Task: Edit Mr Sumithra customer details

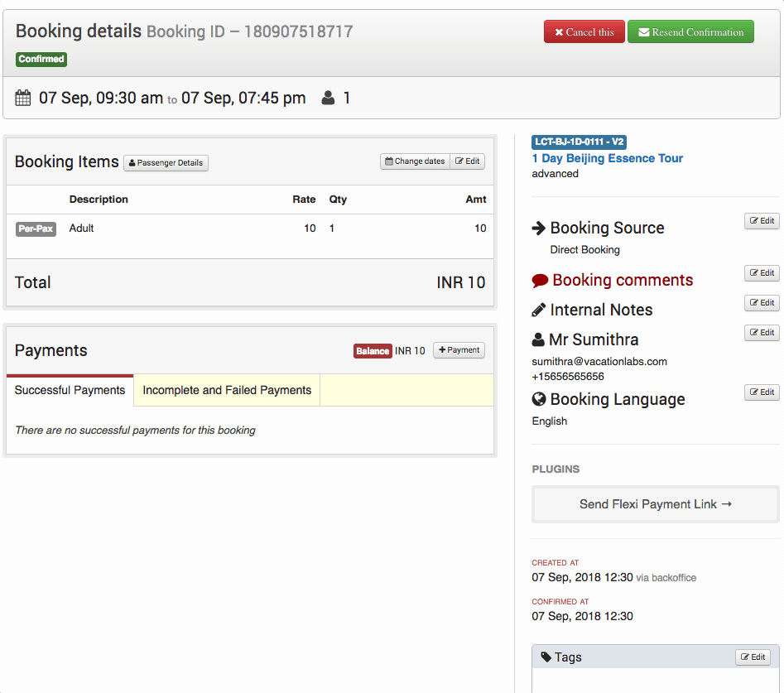Action: pos(761,333)
